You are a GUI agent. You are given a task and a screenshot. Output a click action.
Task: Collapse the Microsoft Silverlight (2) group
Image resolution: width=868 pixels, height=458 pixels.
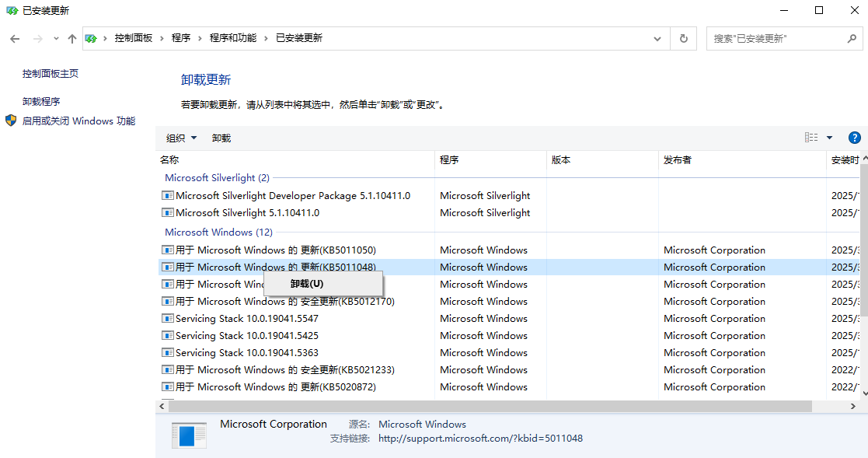point(217,178)
